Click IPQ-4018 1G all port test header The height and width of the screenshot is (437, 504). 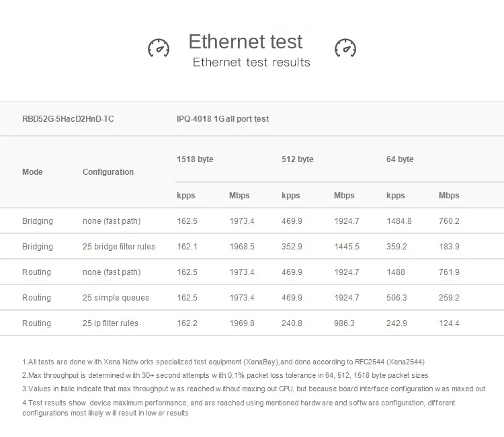[222, 119]
